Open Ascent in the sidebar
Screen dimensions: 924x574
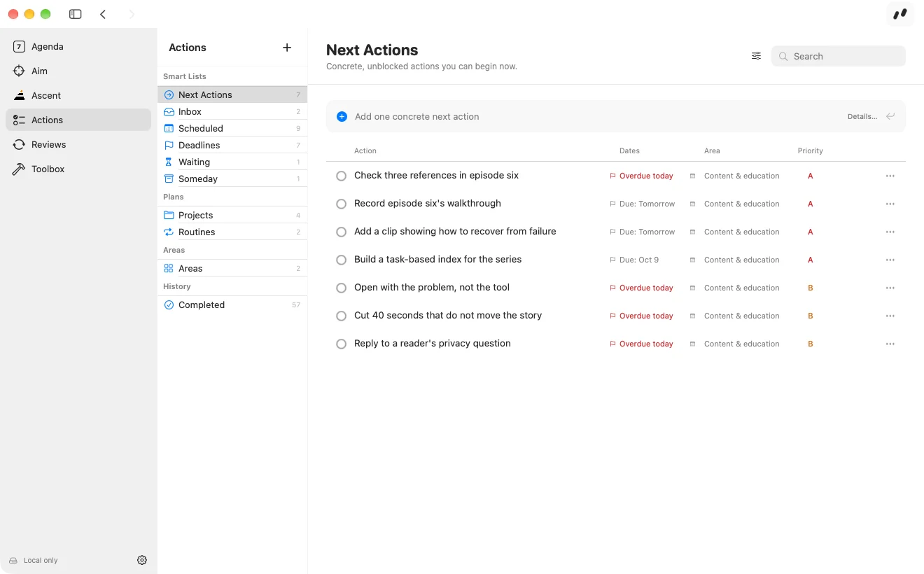click(78, 95)
